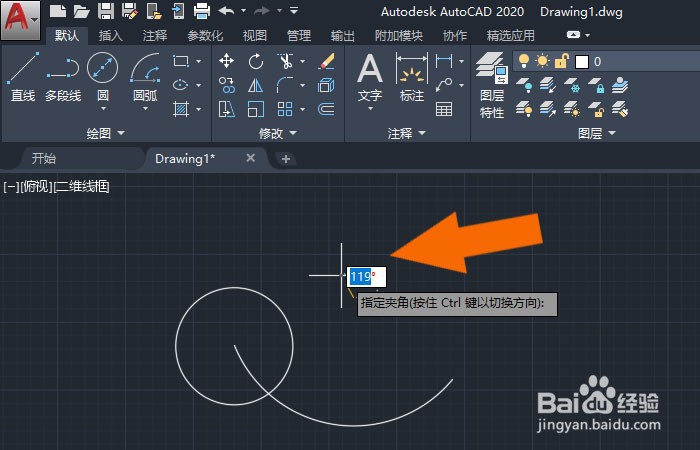700x450 pixels.
Task: Expand the Undo history dropdown arrow
Action: click(x=243, y=10)
